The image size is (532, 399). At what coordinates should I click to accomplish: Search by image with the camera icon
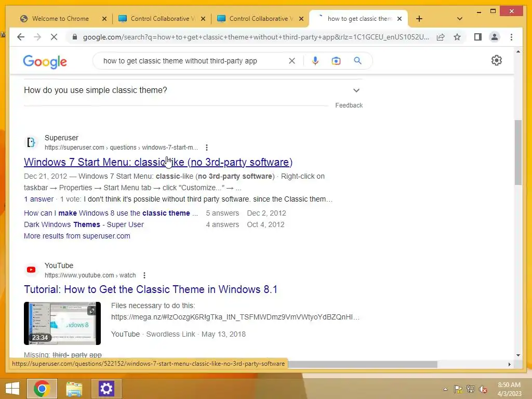pyautogui.click(x=336, y=61)
